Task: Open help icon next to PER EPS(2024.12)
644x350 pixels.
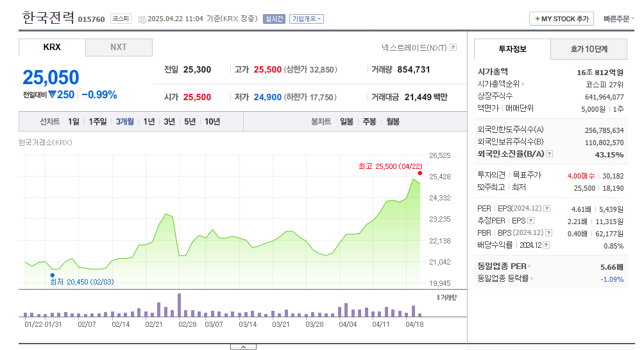Action: [x=547, y=209]
